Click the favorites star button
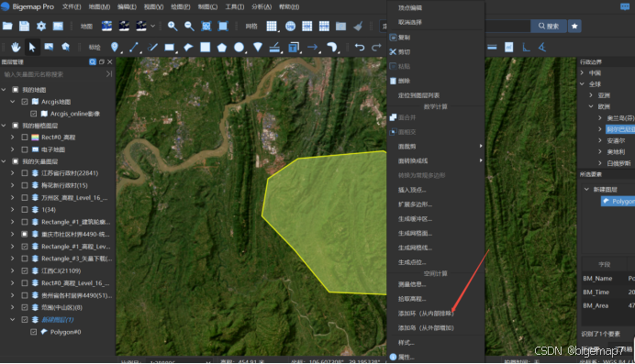The height and width of the screenshot is (364, 635). pyautogui.click(x=574, y=27)
